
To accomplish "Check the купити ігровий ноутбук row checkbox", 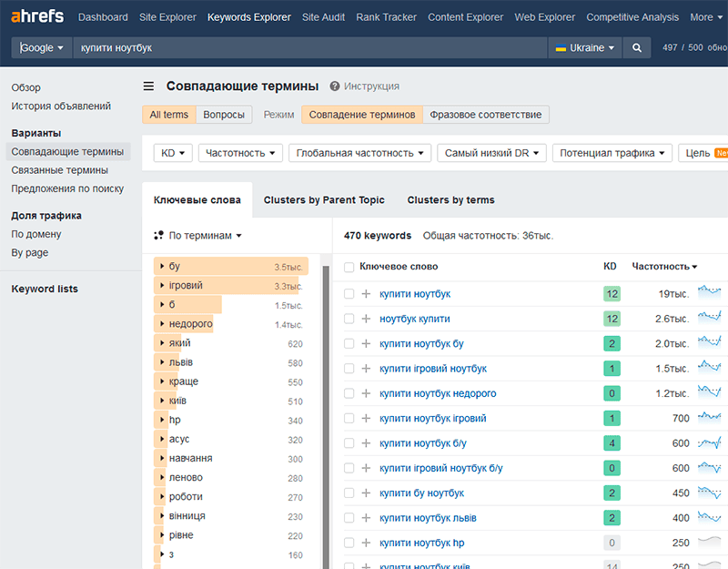I will click(349, 369).
